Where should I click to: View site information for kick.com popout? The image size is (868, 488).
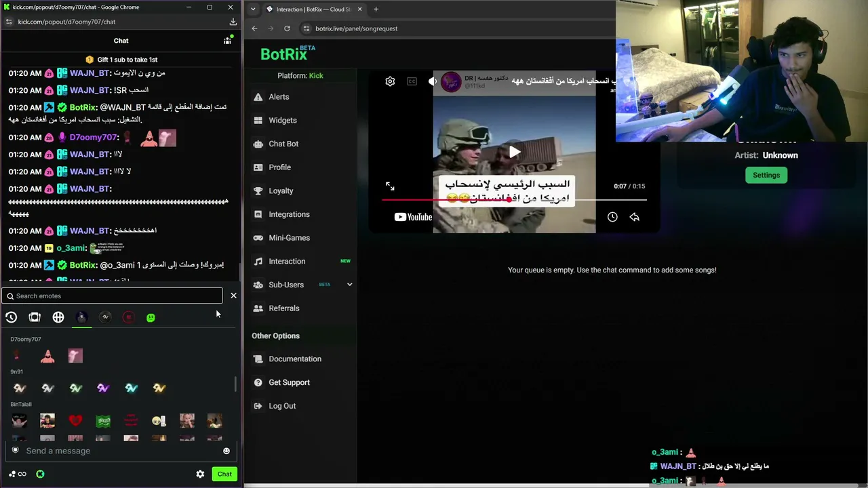pyautogui.click(x=9, y=22)
